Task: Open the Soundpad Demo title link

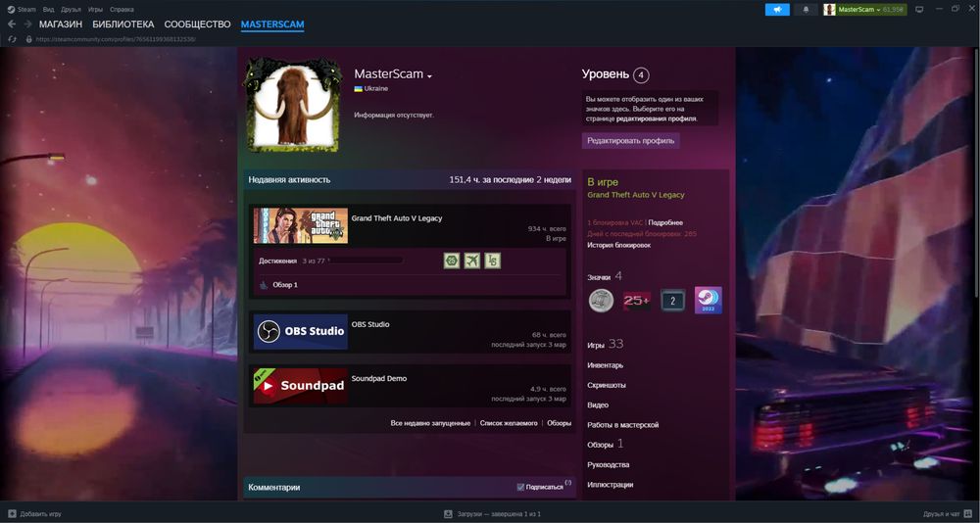Action: pyautogui.click(x=378, y=379)
